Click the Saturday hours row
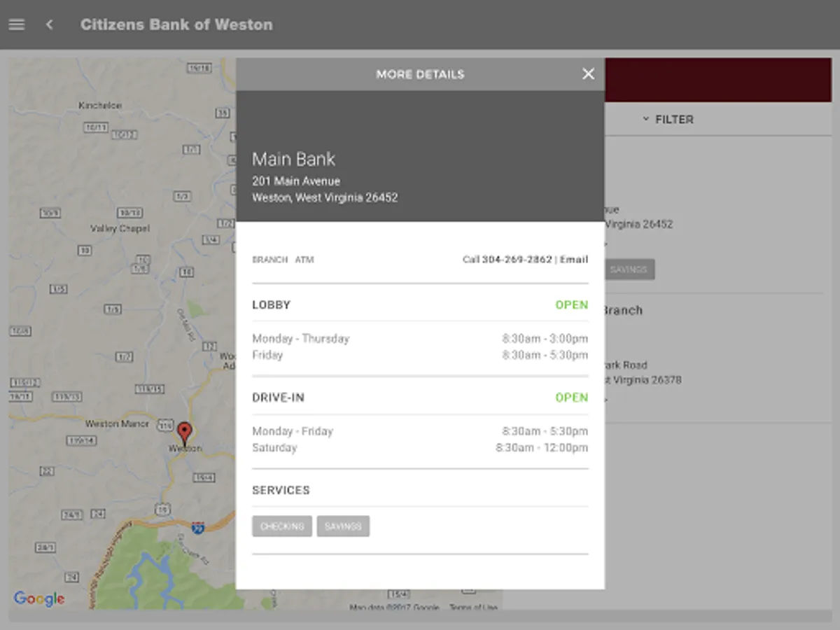This screenshot has height=630, width=840. (x=420, y=448)
